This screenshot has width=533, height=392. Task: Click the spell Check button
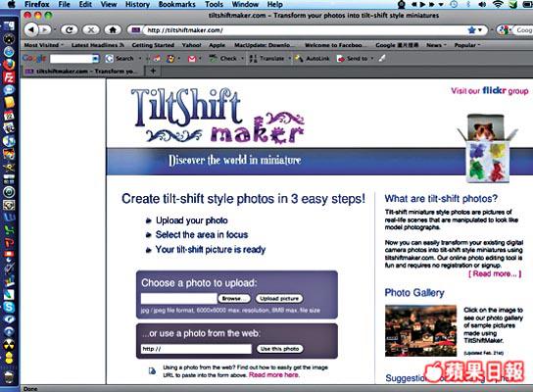tap(223, 59)
